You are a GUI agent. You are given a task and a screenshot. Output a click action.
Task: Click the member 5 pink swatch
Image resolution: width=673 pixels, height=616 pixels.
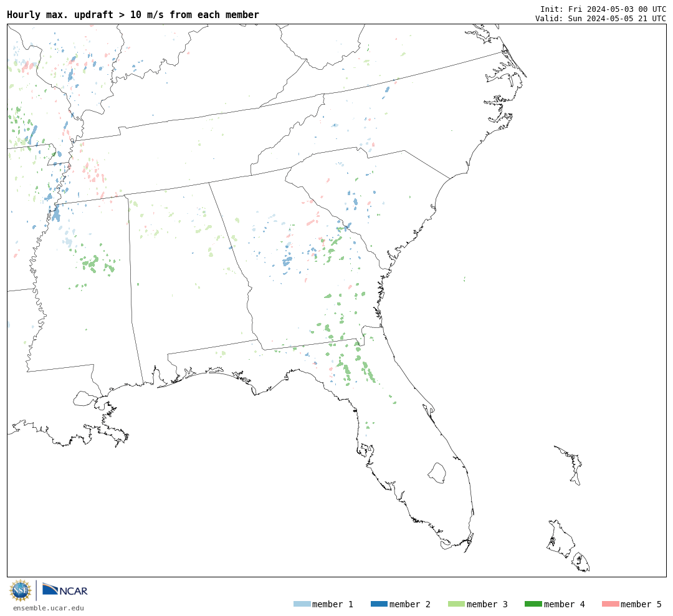(x=610, y=604)
